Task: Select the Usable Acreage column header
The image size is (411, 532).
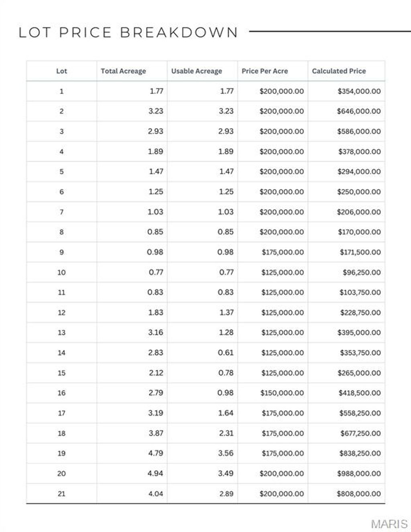Action: 196,71
